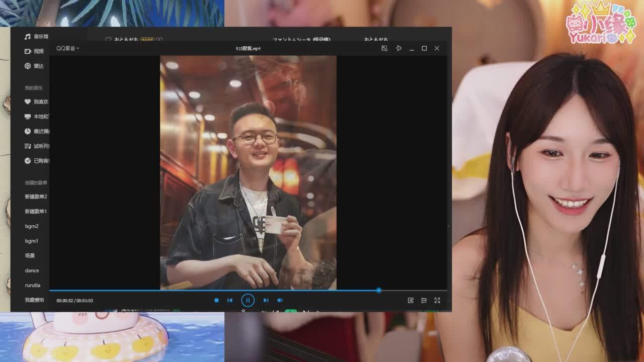
Task: Select playlist 新建歌单1
Action: point(36,211)
